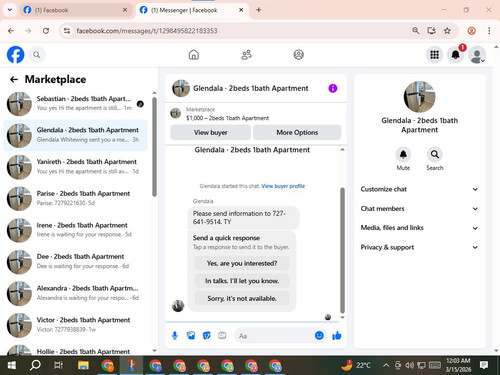Expand Customize chat section
Viewport: 500px width, 375px height.
click(419, 189)
